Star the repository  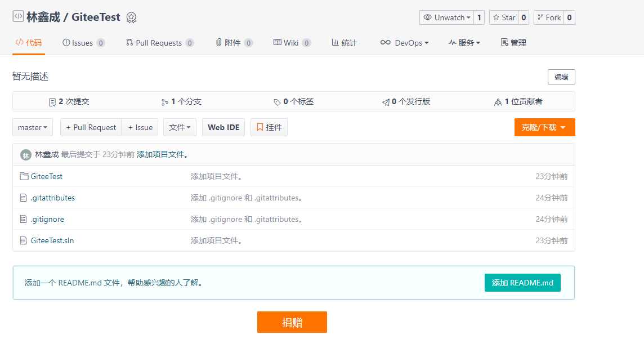[x=504, y=17]
